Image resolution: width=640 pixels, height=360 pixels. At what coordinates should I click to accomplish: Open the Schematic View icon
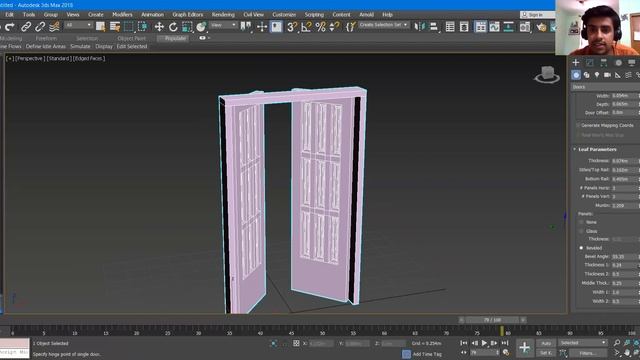tap(509, 27)
